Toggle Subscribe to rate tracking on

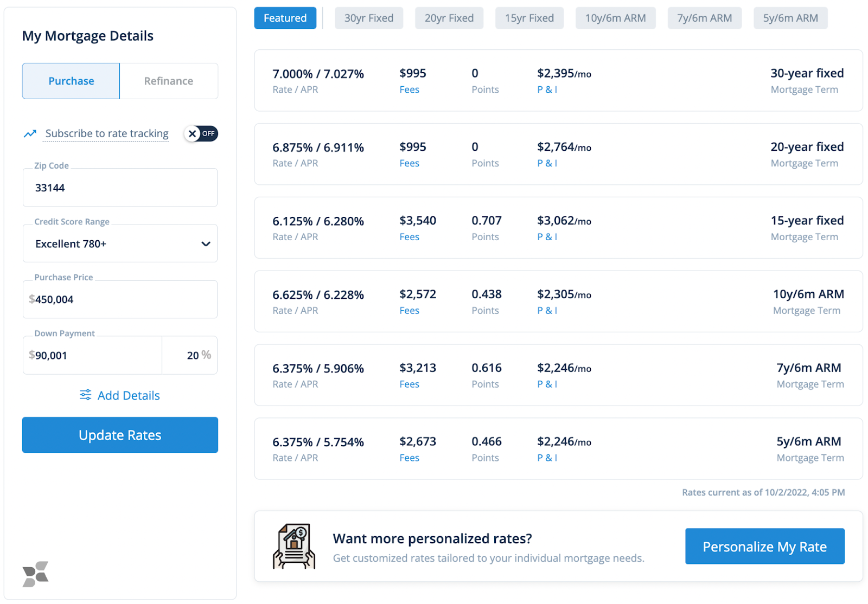click(x=201, y=133)
